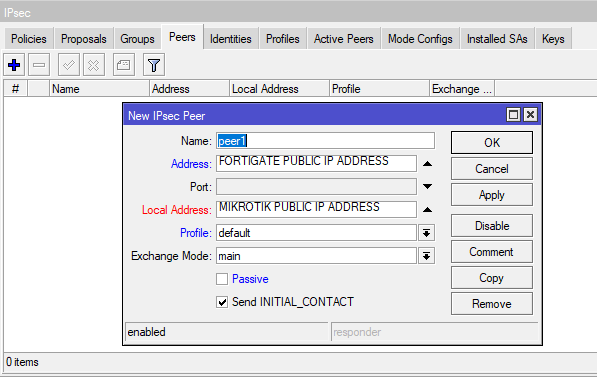Click the Comment button

pos(492,252)
